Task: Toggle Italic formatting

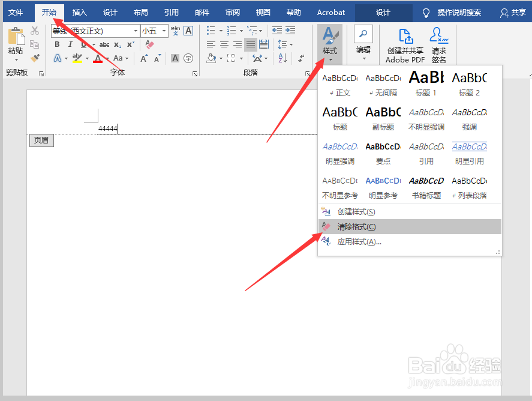Action: (70, 44)
